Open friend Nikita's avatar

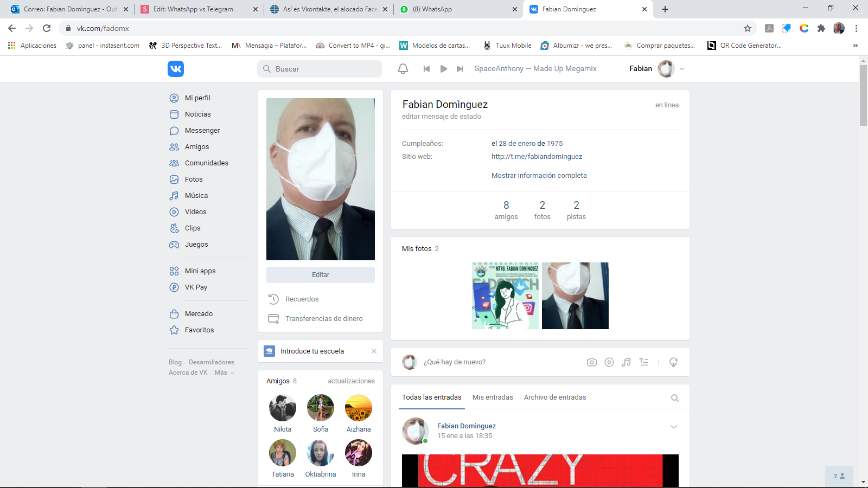coord(283,408)
